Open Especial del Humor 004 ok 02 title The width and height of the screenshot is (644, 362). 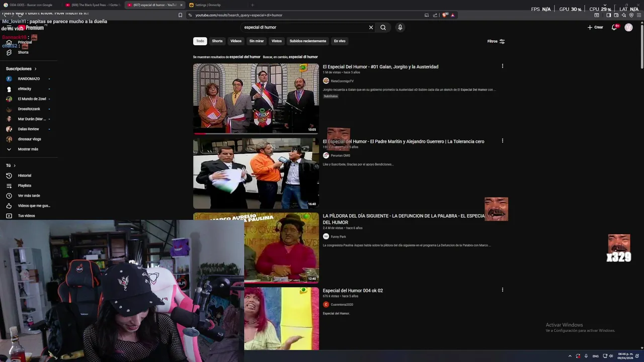pyautogui.click(x=353, y=291)
